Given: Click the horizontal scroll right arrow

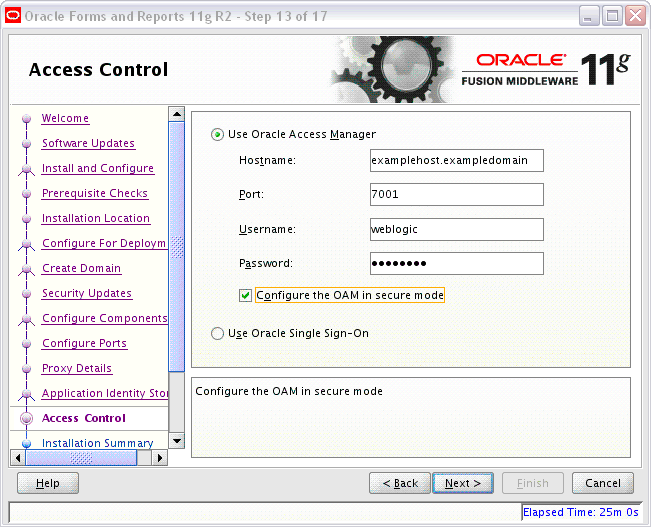Looking at the screenshot, I should tap(160, 458).
